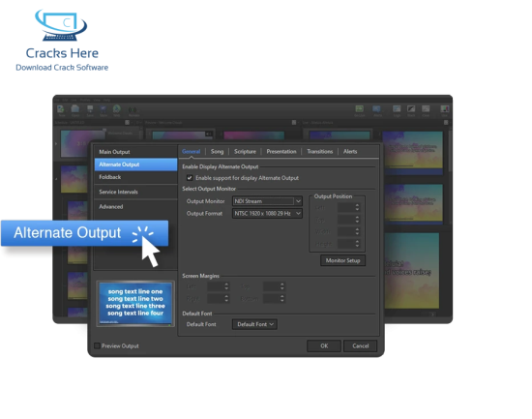Image resolution: width=532 pixels, height=419 pixels.
Task: Click the Monitor Setup button
Action: tap(342, 260)
